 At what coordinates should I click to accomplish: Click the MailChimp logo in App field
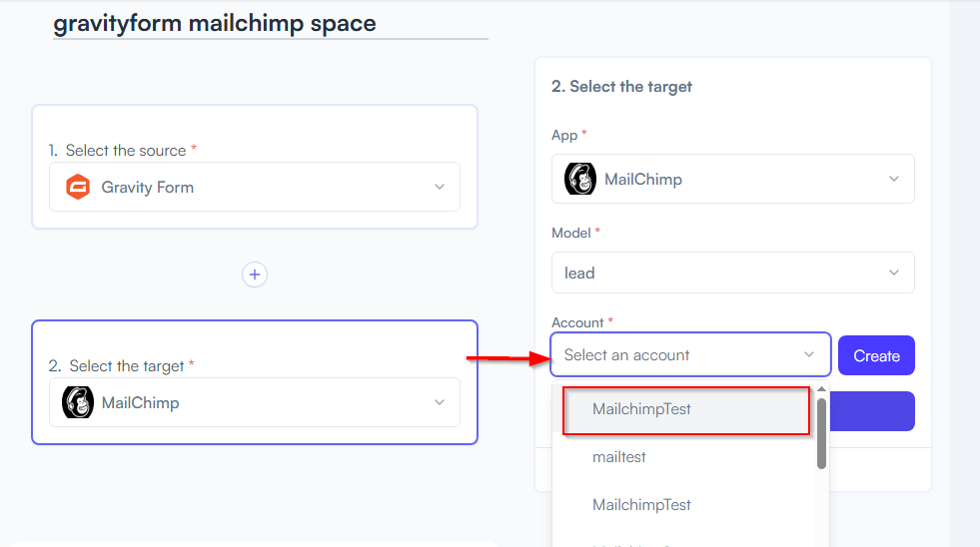580,179
